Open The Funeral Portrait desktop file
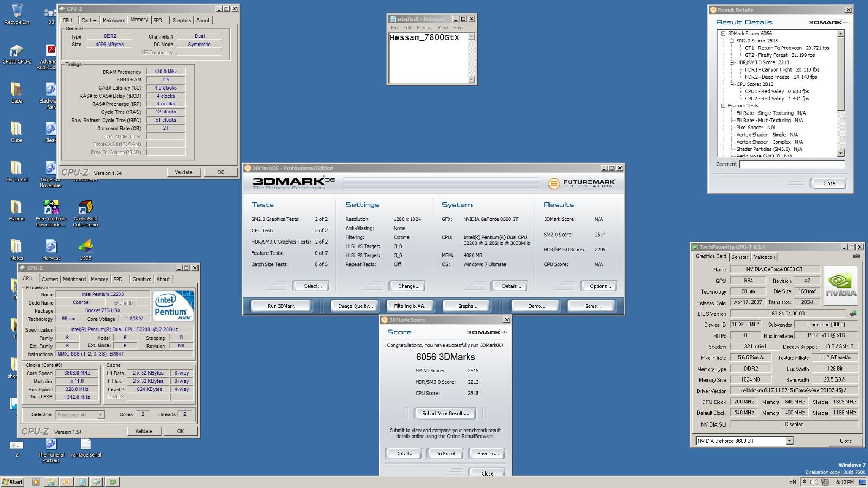Screen dimensions: 868x488 (x=51, y=450)
